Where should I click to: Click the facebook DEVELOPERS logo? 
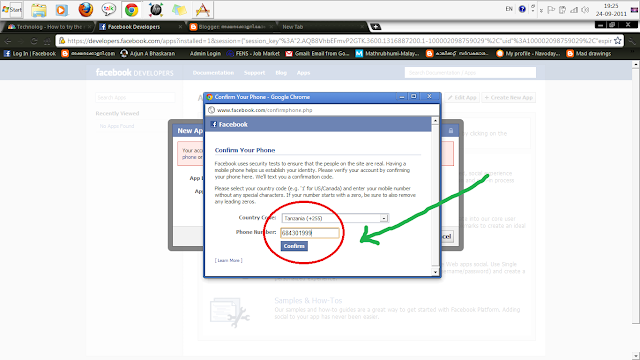point(134,73)
